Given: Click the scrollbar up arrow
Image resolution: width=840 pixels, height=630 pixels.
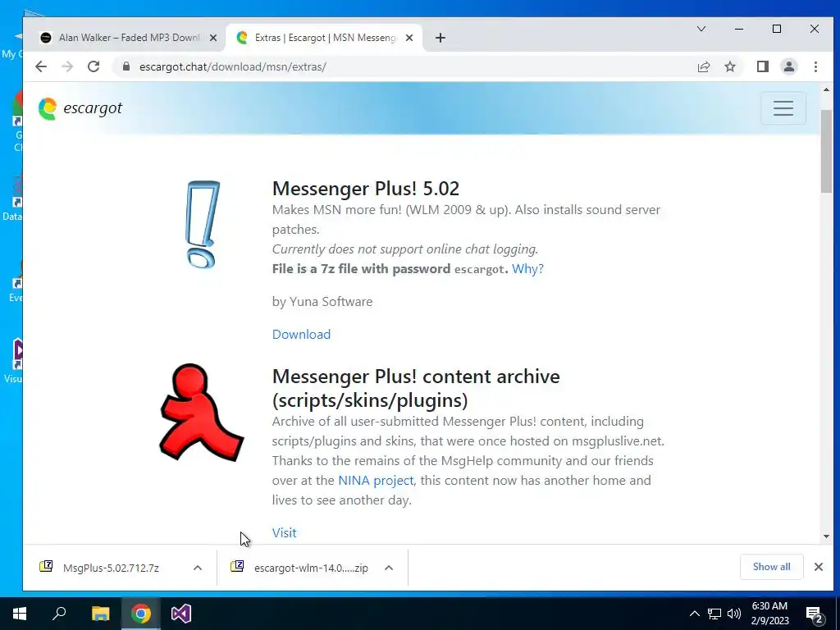Looking at the screenshot, I should click(825, 89).
